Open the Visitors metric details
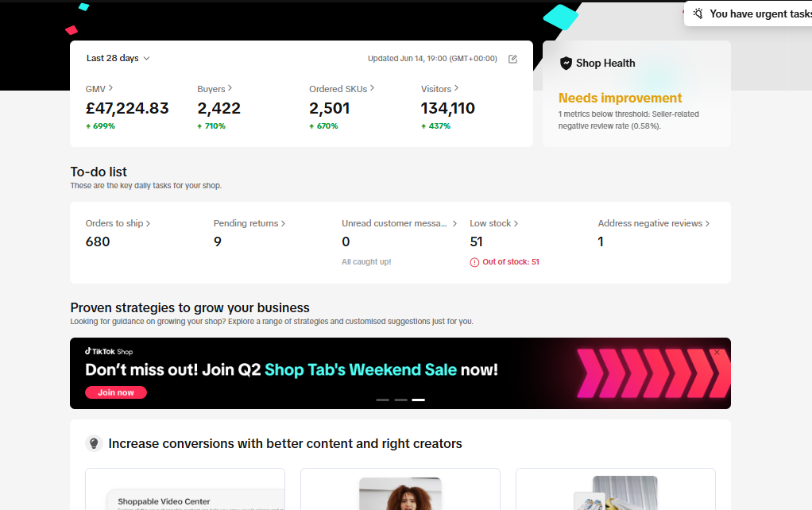The image size is (812, 510). [x=440, y=89]
